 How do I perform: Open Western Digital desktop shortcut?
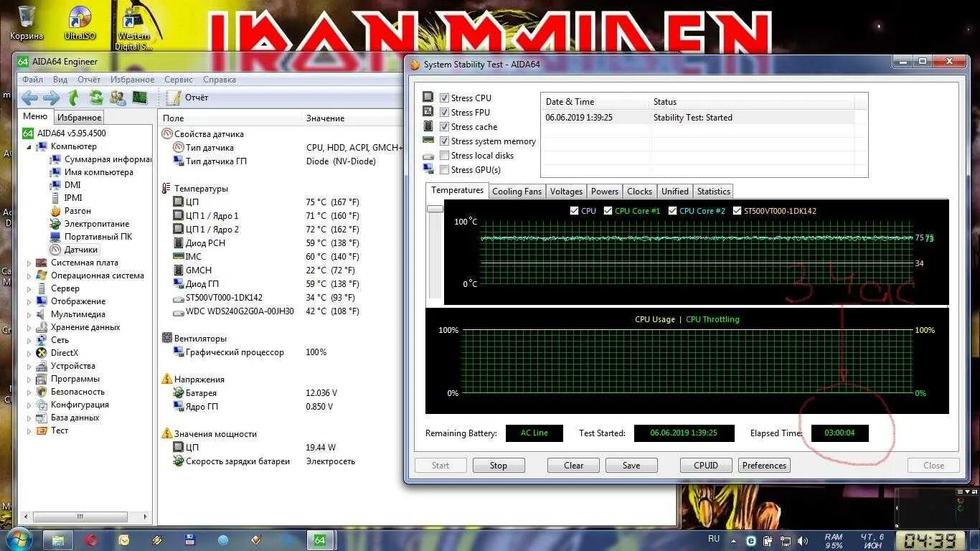tap(134, 27)
